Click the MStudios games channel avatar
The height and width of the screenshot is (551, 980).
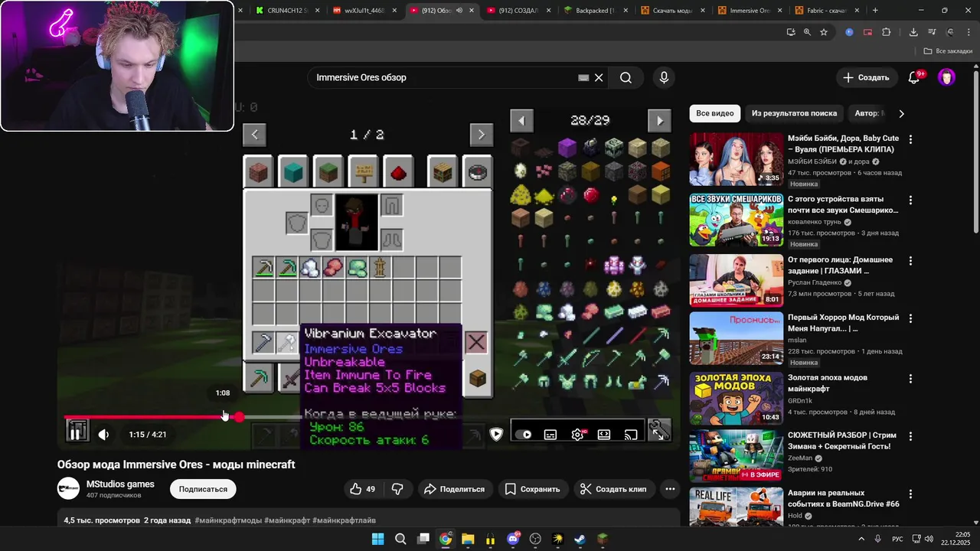68,488
